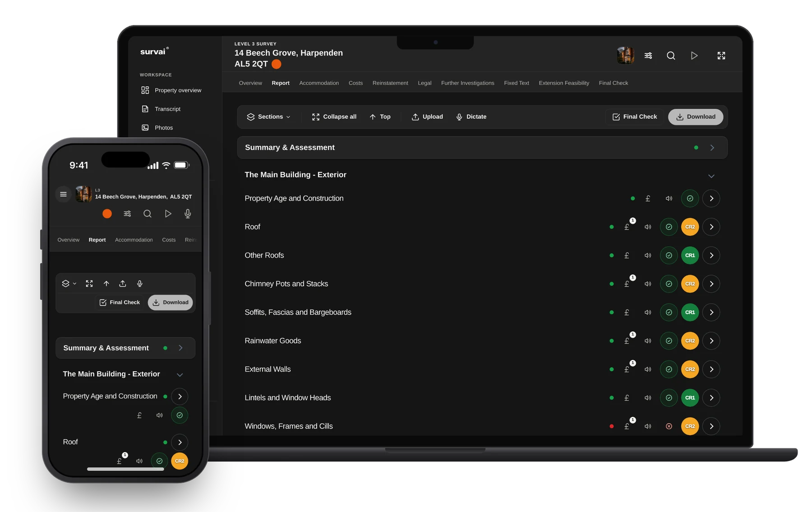Image resolution: width=812 pixels, height=512 pixels.
Task: Click Collapse all in the toolbar
Action: click(334, 117)
